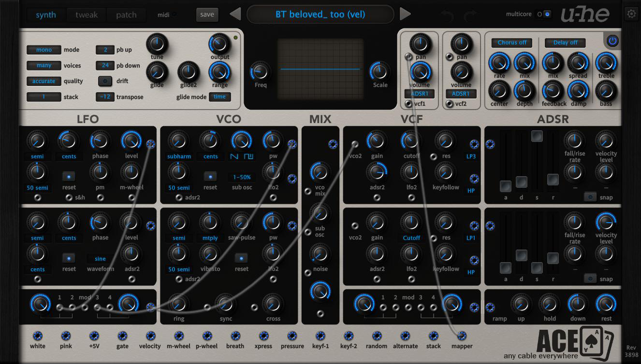Click the vcf1 input jack

coord(408,103)
